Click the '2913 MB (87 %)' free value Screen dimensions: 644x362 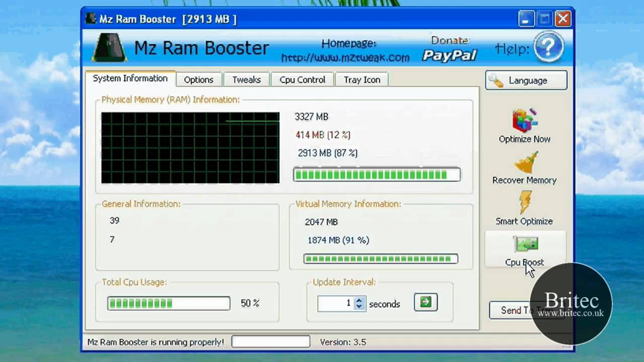pyautogui.click(x=328, y=153)
